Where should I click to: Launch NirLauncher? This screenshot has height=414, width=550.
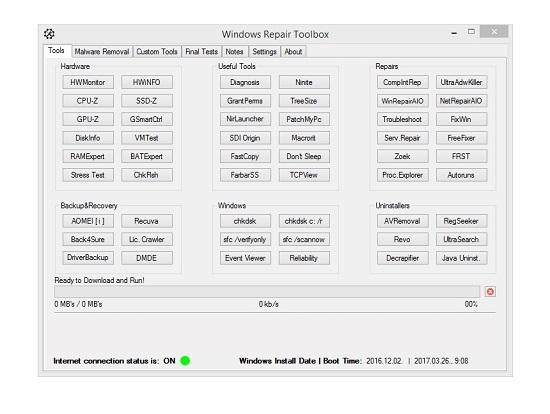pyautogui.click(x=245, y=119)
